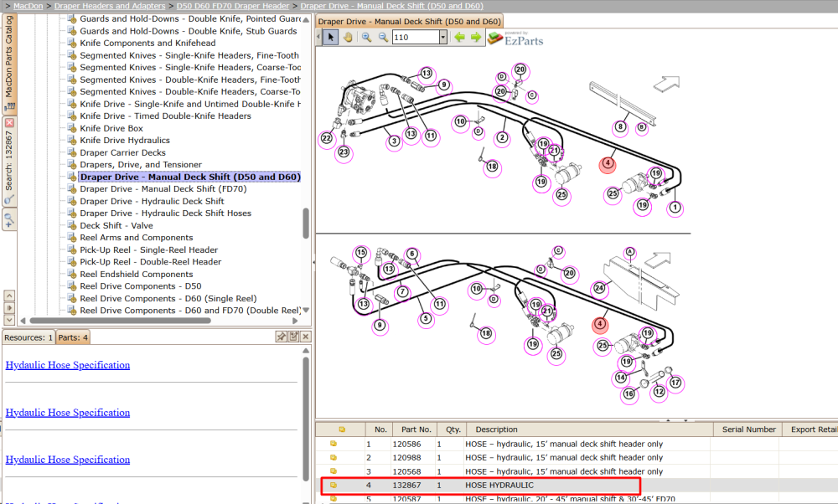Close the Search: 132867 tab
Screen dimensions: 838x504
[x=9, y=123]
